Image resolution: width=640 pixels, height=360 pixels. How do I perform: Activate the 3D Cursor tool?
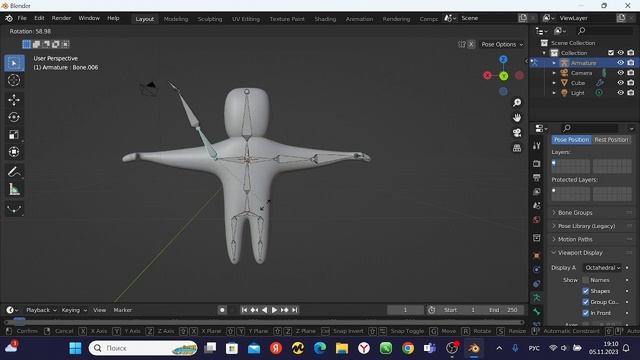[14, 80]
